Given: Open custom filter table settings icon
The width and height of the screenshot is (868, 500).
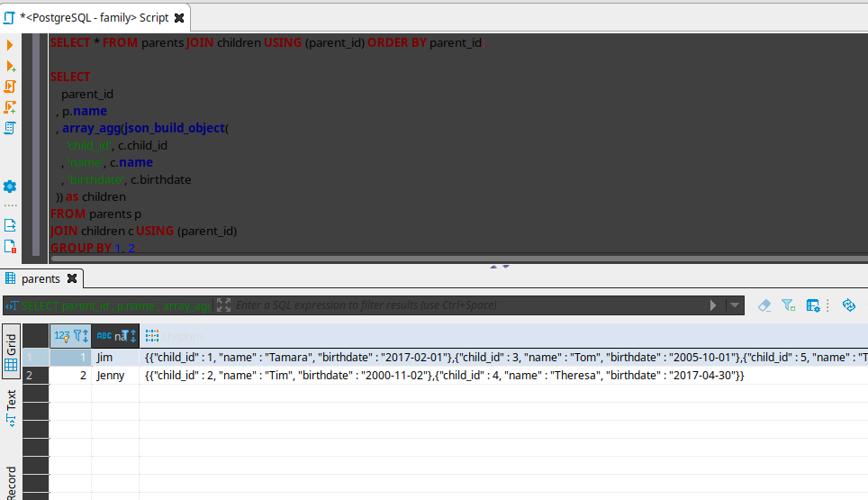Looking at the screenshot, I should (813, 305).
